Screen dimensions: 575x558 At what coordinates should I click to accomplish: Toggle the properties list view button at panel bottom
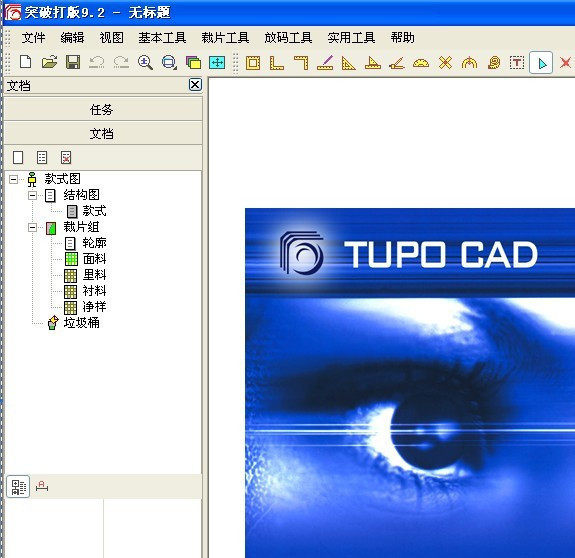(18, 487)
